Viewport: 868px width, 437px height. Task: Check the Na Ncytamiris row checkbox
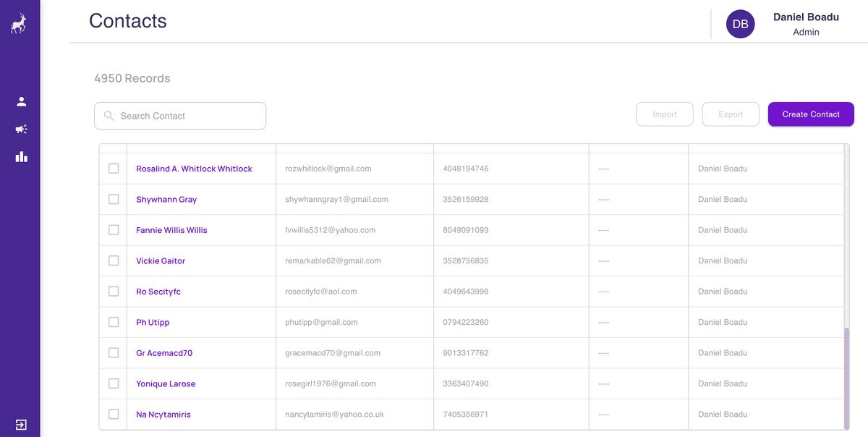tap(114, 414)
